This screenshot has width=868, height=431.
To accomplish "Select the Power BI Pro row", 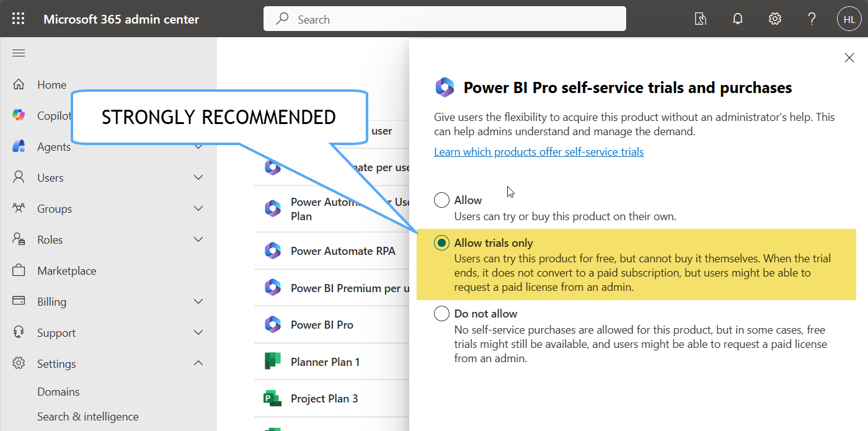I will (x=332, y=324).
